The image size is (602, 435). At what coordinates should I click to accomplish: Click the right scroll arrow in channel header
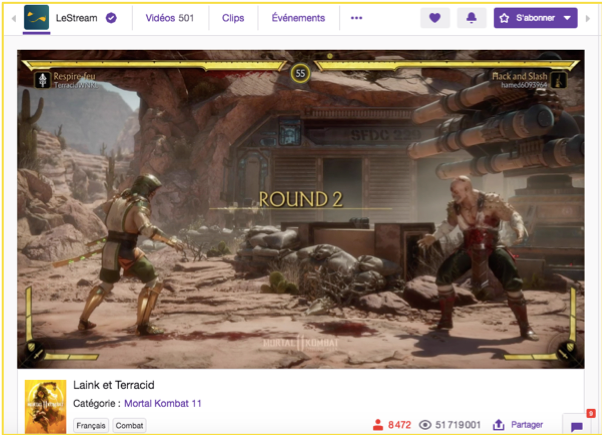[x=588, y=18]
